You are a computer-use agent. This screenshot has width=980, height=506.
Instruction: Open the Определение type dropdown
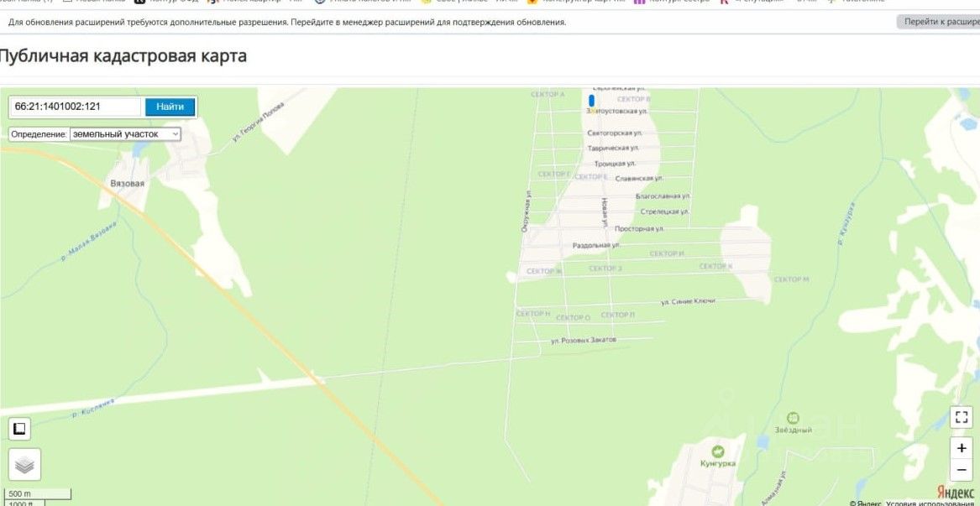(126, 133)
